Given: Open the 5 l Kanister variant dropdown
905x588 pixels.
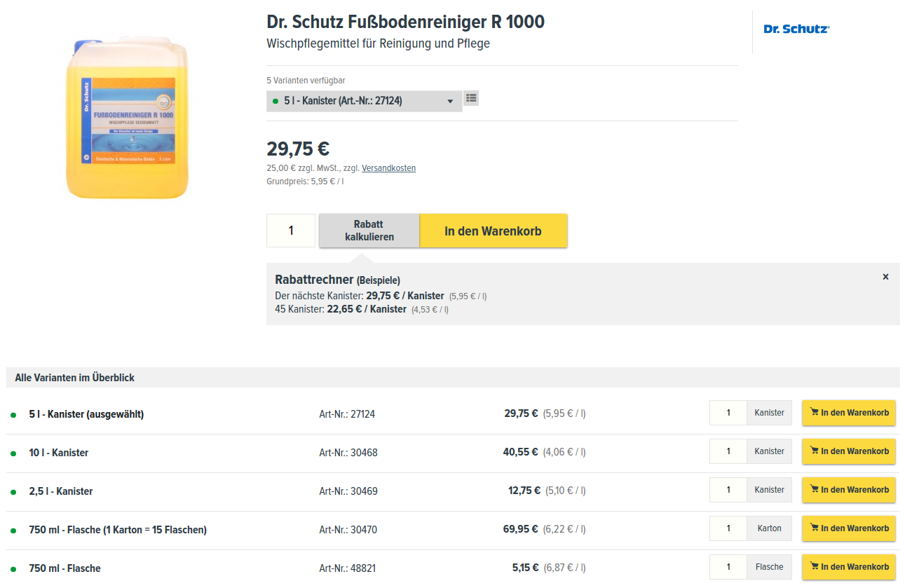Looking at the screenshot, I should [x=364, y=101].
